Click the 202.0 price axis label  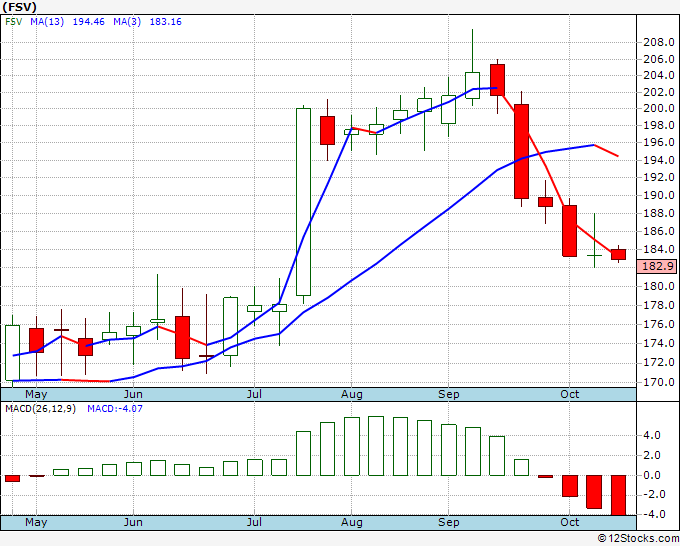click(x=658, y=92)
